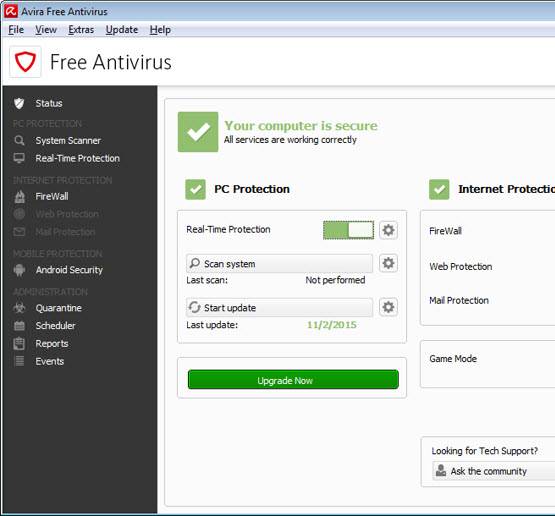Click Ask the community button
The height and width of the screenshot is (516, 555).
tap(493, 471)
